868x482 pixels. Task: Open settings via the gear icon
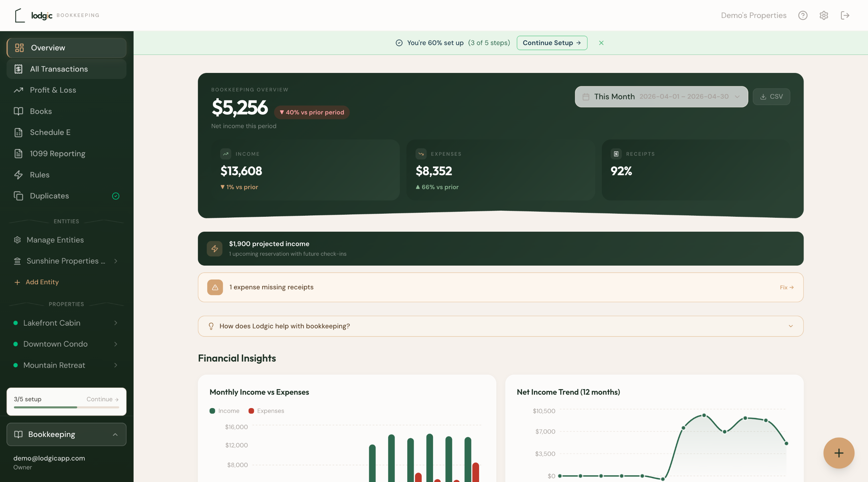click(824, 15)
